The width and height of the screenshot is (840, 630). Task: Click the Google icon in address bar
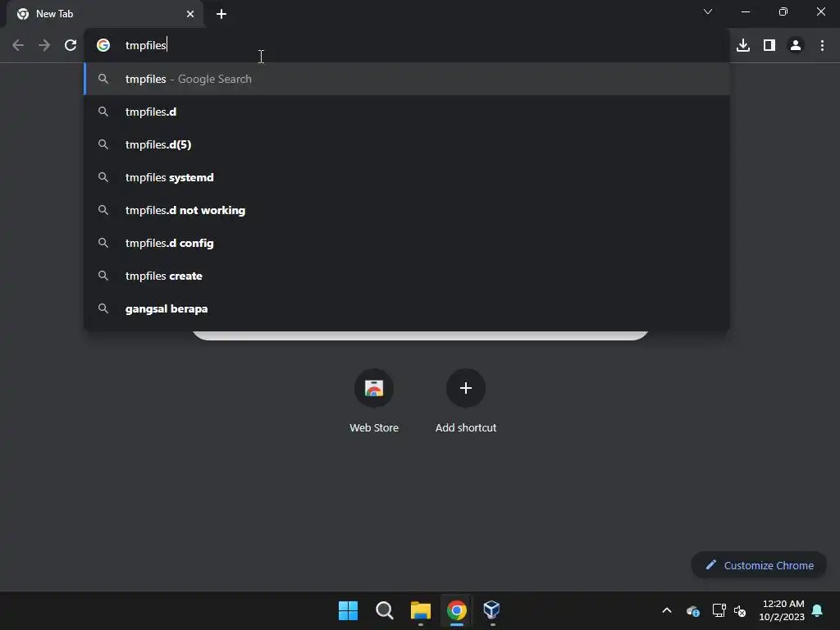coord(103,46)
